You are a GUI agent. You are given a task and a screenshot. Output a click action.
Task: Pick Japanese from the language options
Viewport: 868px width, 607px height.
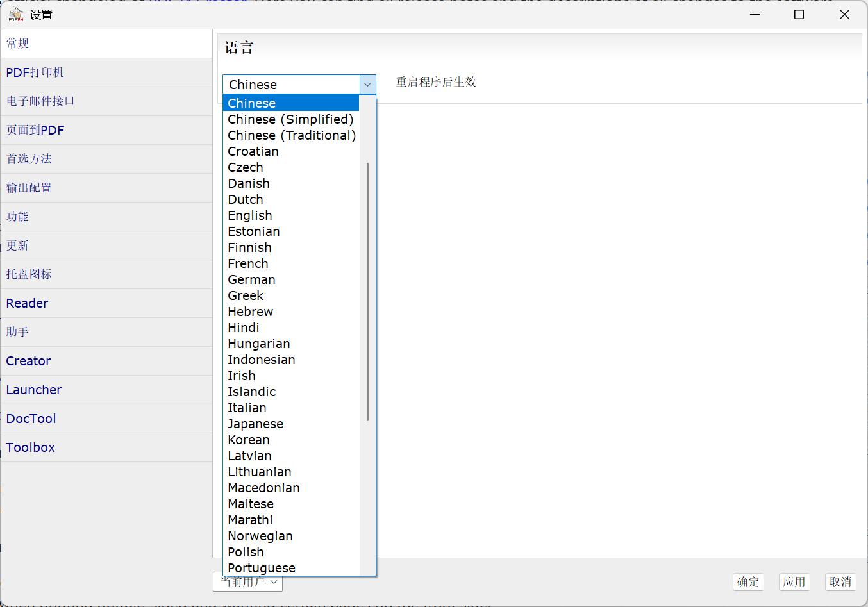(x=255, y=424)
